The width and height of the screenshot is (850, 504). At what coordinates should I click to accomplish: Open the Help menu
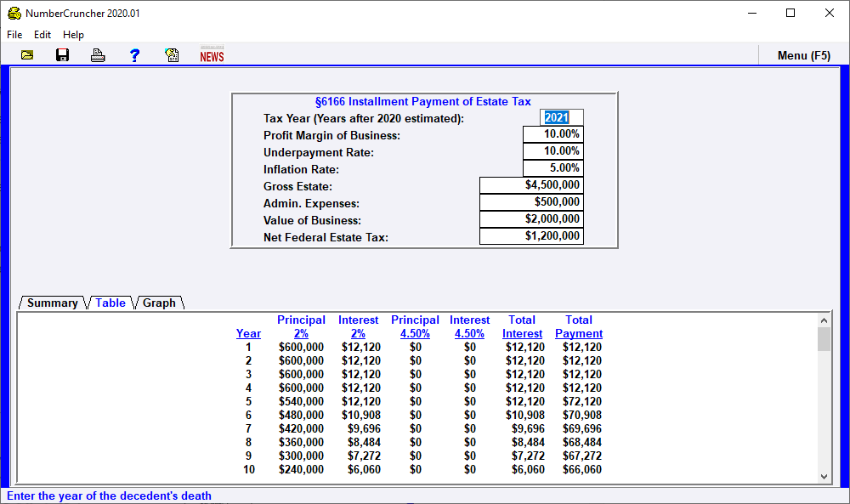point(73,35)
